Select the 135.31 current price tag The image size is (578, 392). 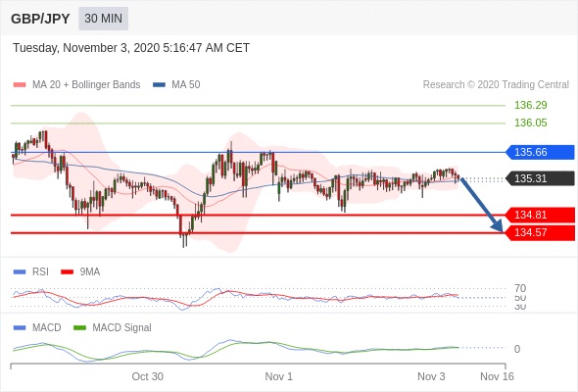tap(540, 178)
